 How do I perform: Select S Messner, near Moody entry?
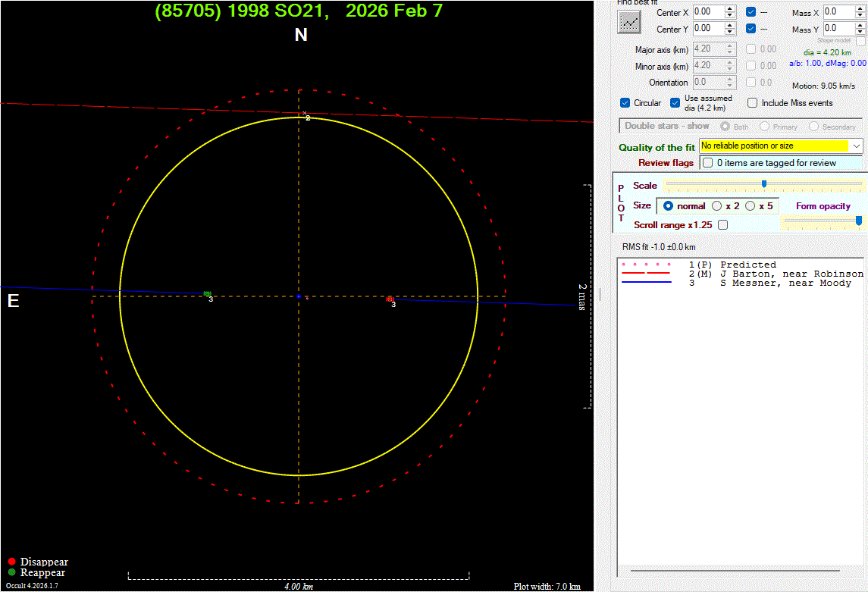(x=785, y=283)
